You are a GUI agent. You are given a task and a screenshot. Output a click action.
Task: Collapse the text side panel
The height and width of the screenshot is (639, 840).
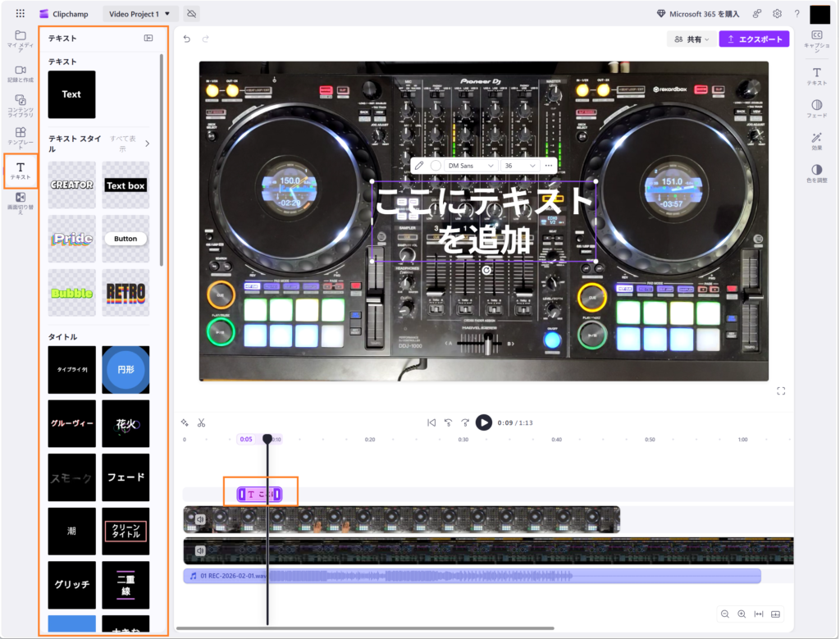coord(148,38)
